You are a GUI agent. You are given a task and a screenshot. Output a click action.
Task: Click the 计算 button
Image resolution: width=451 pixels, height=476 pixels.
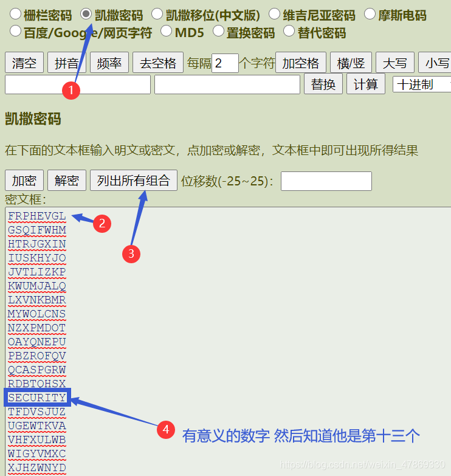click(366, 84)
